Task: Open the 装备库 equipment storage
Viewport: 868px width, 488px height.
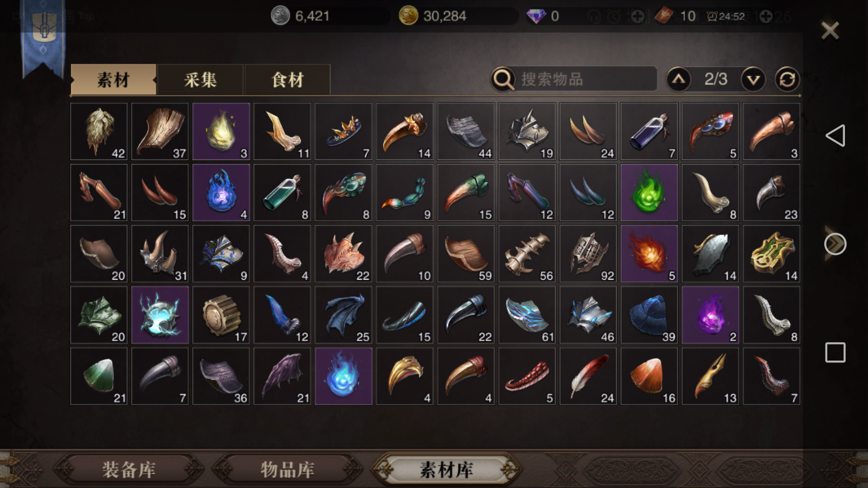Action: [129, 470]
